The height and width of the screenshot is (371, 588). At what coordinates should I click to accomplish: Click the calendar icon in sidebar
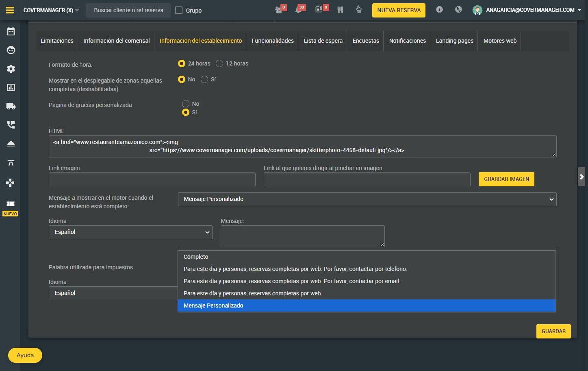pyautogui.click(x=11, y=31)
